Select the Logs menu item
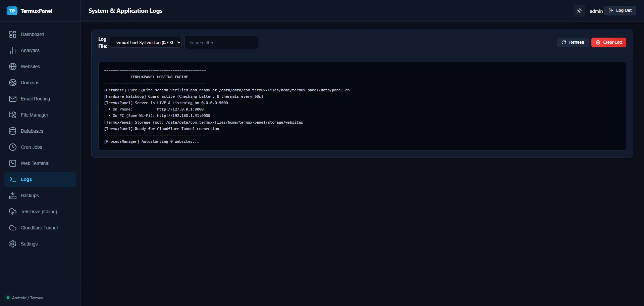The width and height of the screenshot is (644, 306). point(40,179)
